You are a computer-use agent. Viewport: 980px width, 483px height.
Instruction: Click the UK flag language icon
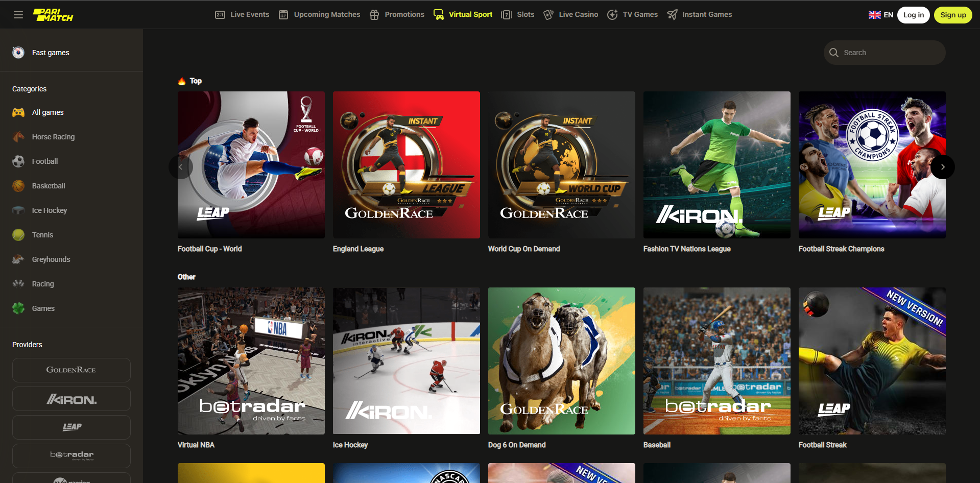[875, 15]
